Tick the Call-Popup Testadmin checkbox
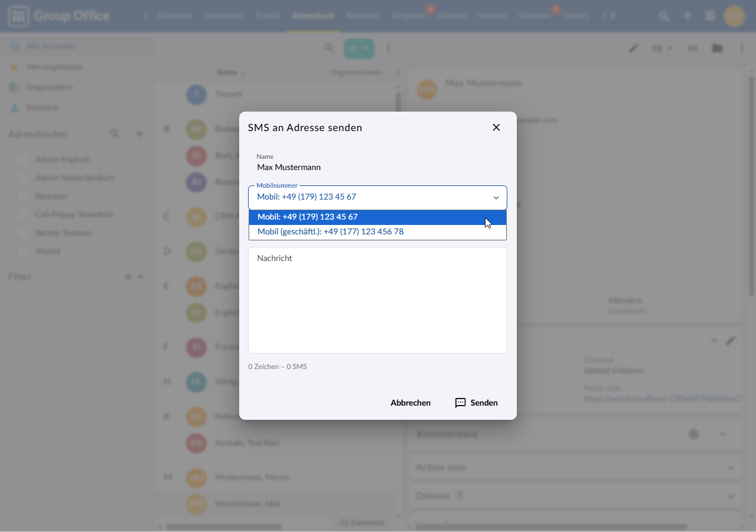 click(x=23, y=214)
